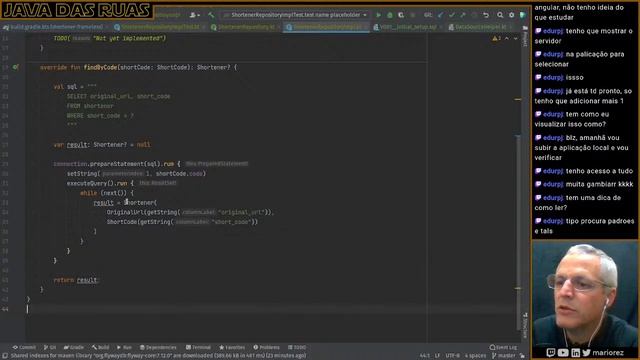This screenshot has height=360, width=640.
Task: Change line separator via LF widget
Action: (437, 356)
